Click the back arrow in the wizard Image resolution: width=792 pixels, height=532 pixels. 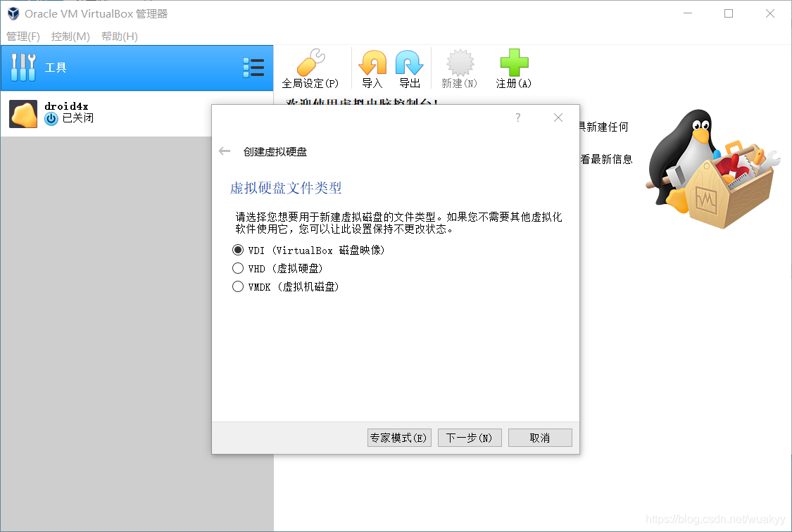tap(225, 151)
